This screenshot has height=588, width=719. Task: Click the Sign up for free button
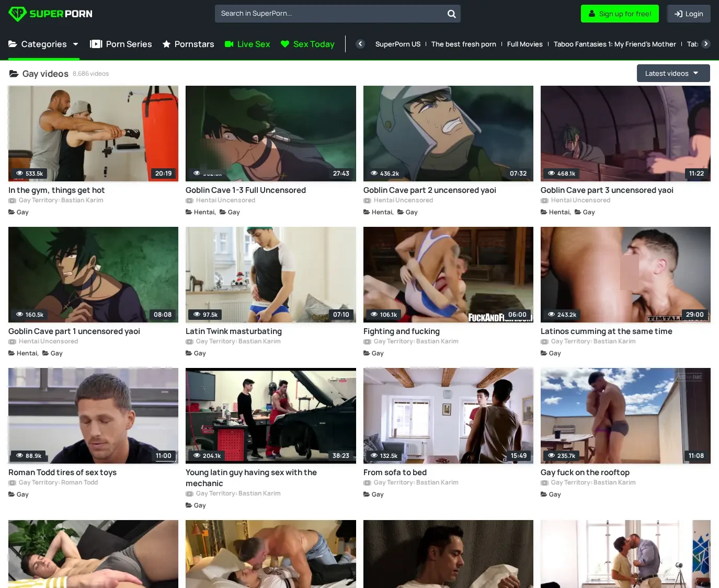[620, 14]
